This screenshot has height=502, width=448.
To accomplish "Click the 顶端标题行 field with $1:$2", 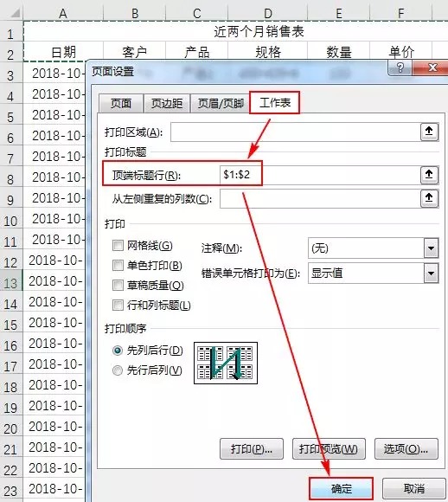I will tap(320, 175).
